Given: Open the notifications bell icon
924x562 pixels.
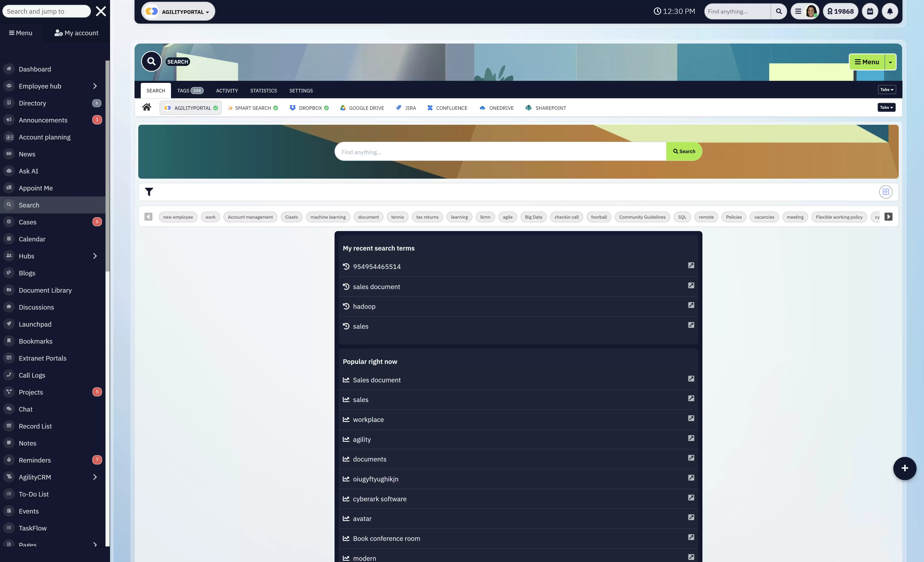Looking at the screenshot, I should click(x=890, y=11).
